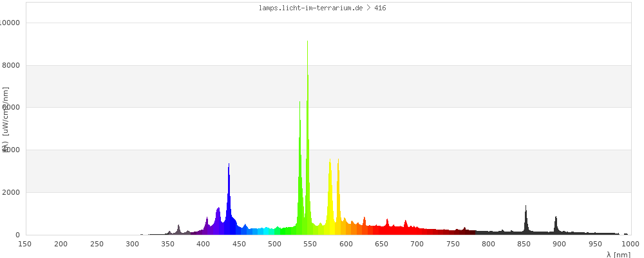644x258 pixels.
Task: Click the 750 x-axis tick label
Action: tap(452, 243)
